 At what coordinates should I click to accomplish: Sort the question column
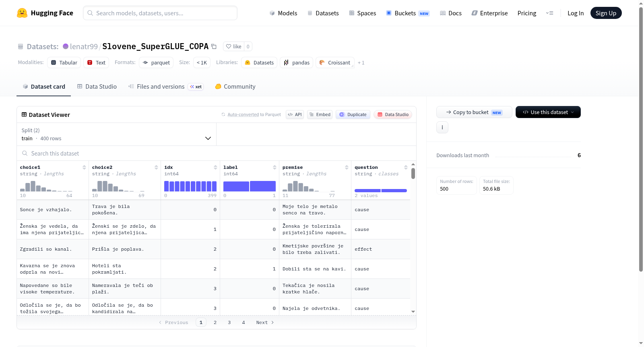[x=406, y=167]
